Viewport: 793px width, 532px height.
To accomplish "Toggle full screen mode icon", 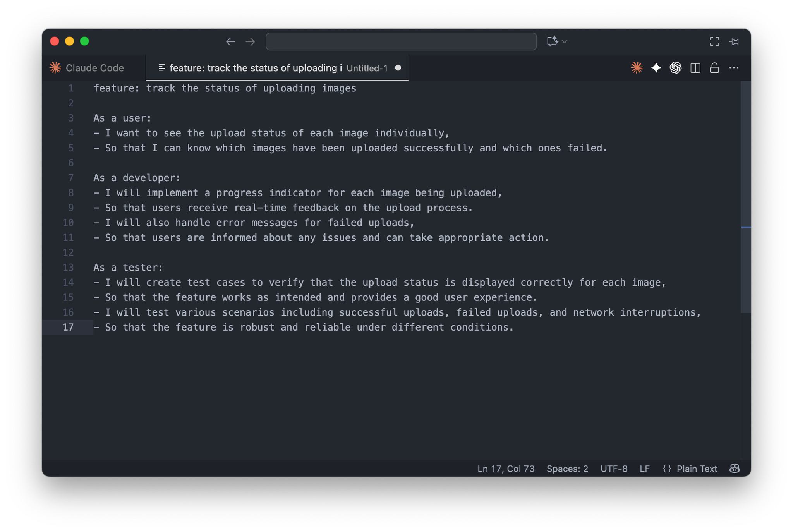I will [714, 41].
